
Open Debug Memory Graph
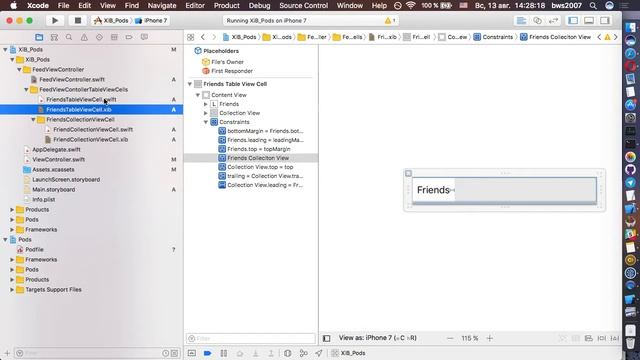click(x=303, y=353)
